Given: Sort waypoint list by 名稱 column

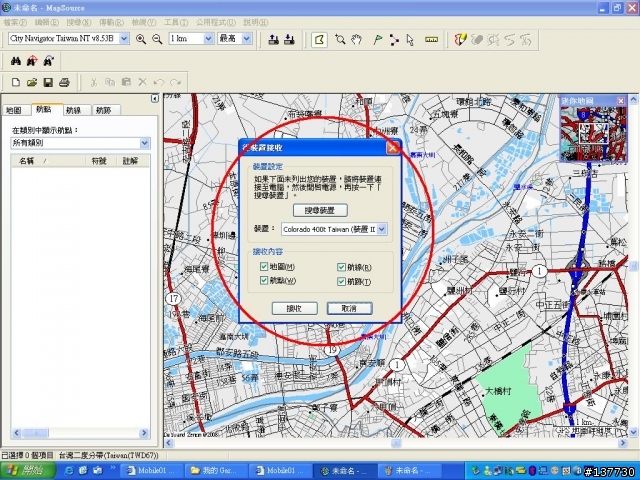Looking at the screenshot, I should pyautogui.click(x=50, y=161).
